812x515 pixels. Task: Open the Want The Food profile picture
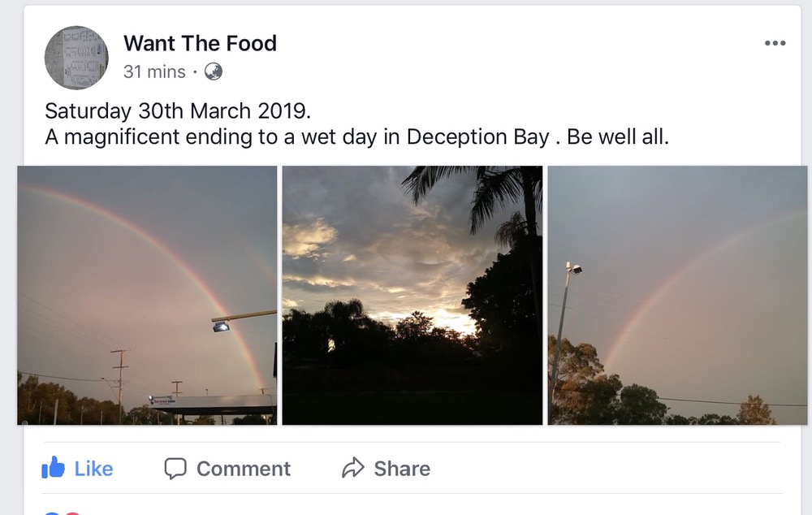[76, 57]
